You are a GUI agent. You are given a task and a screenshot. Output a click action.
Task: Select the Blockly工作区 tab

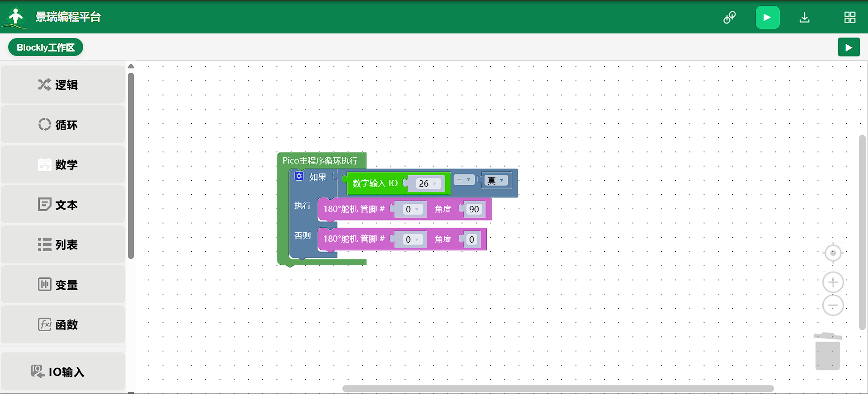[x=46, y=47]
